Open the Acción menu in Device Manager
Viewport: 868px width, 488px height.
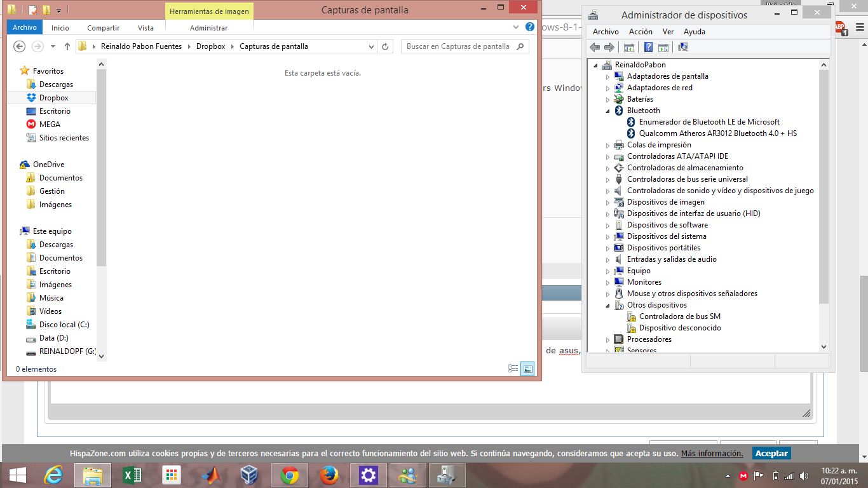point(641,32)
